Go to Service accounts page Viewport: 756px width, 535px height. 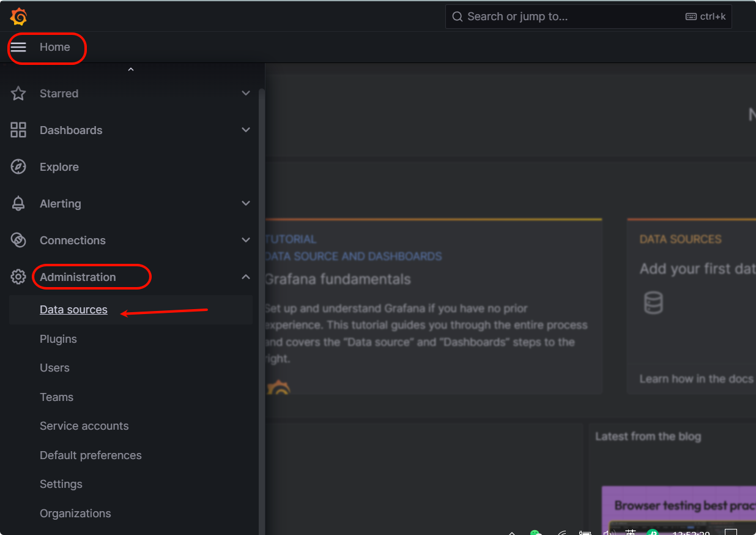[x=84, y=426]
